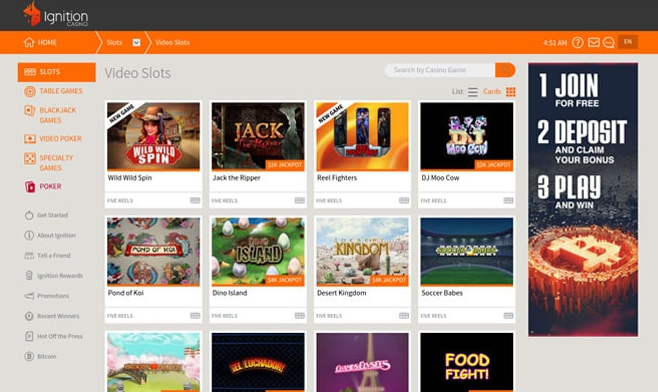The width and height of the screenshot is (658, 392).
Task: Click the Join for Free banner ad
Action: tap(583, 199)
